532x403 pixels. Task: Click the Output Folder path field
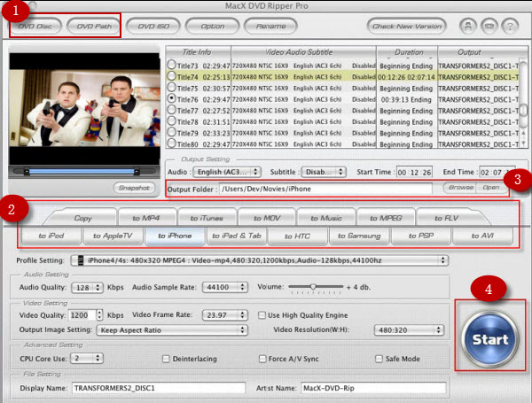325,189
